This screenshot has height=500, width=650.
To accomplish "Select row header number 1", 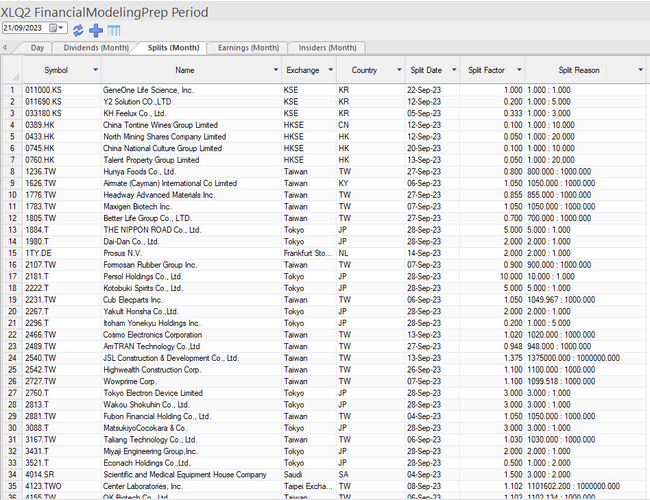I will 12,90.
